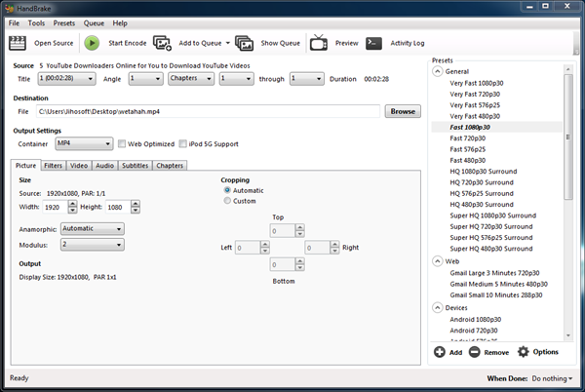Viewport: 585px width, 392px height.
Task: Open preset Options gear icon
Action: pos(523,352)
